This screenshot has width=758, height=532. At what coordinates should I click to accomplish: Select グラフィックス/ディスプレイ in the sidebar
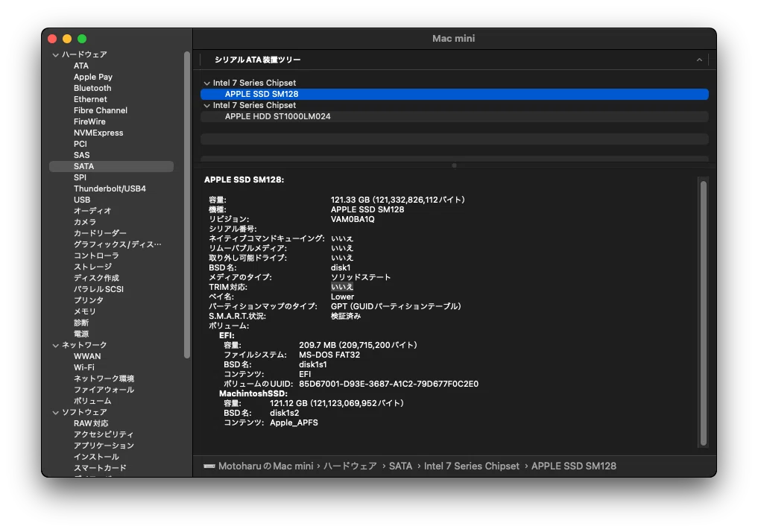tap(118, 244)
